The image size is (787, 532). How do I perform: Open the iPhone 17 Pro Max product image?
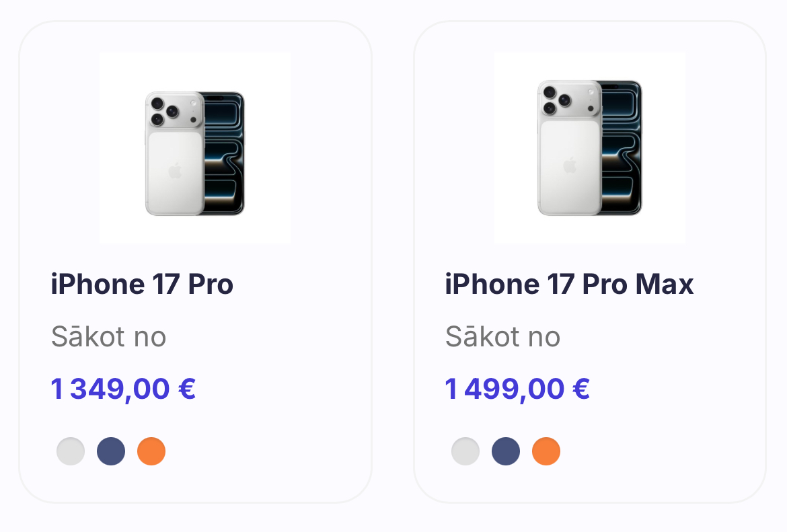coord(589,148)
